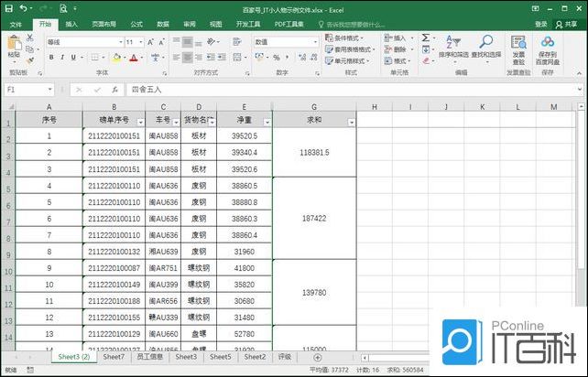Open filter dropdown for 净重 column
Image resolution: width=588 pixels, height=377 pixels.
point(267,123)
